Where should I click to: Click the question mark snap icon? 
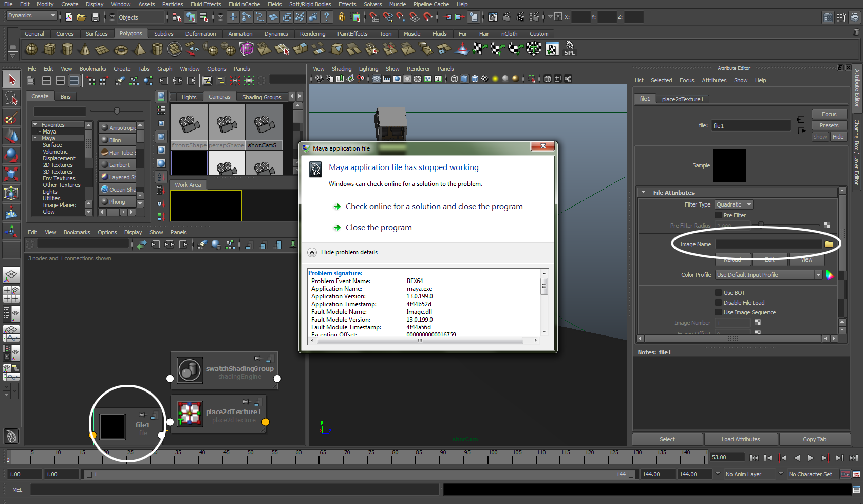[327, 17]
